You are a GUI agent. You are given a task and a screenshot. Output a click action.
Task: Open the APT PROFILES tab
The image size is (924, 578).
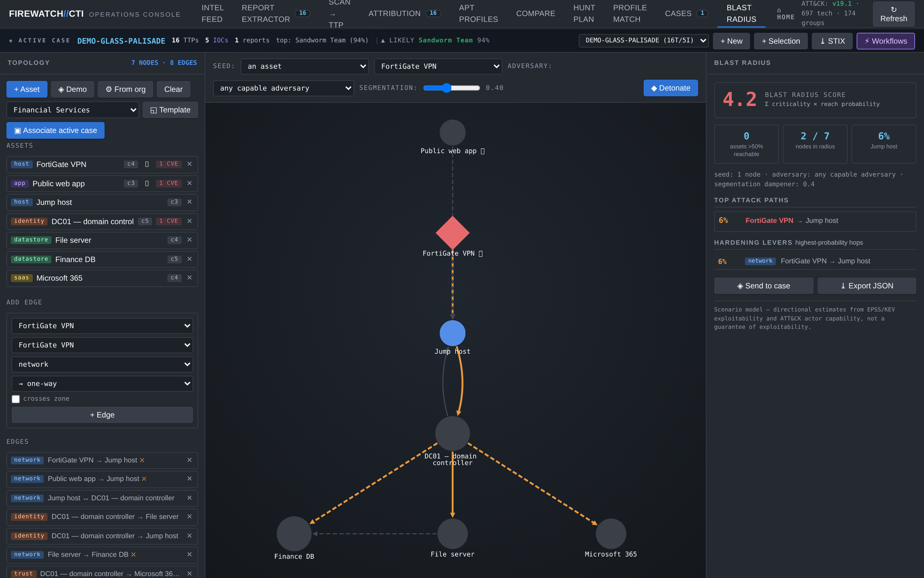point(478,13)
